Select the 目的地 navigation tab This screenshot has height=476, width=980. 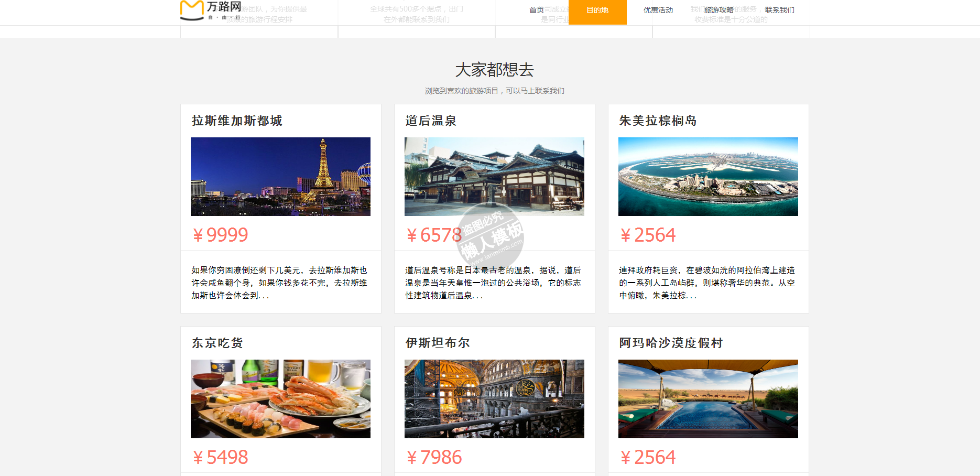pos(597,12)
